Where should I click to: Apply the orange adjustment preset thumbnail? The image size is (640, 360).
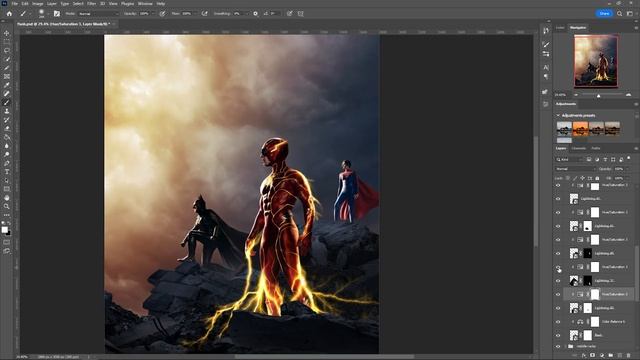[580, 129]
